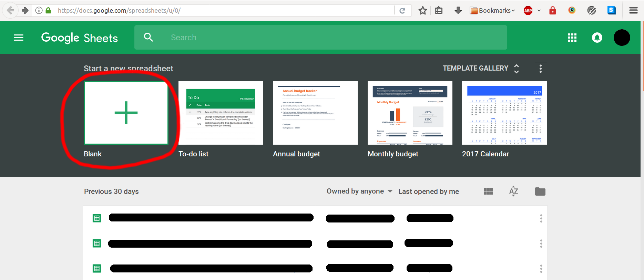The width and height of the screenshot is (644, 280).
Task: Open the Owned by anyone dropdown
Action: click(x=359, y=191)
